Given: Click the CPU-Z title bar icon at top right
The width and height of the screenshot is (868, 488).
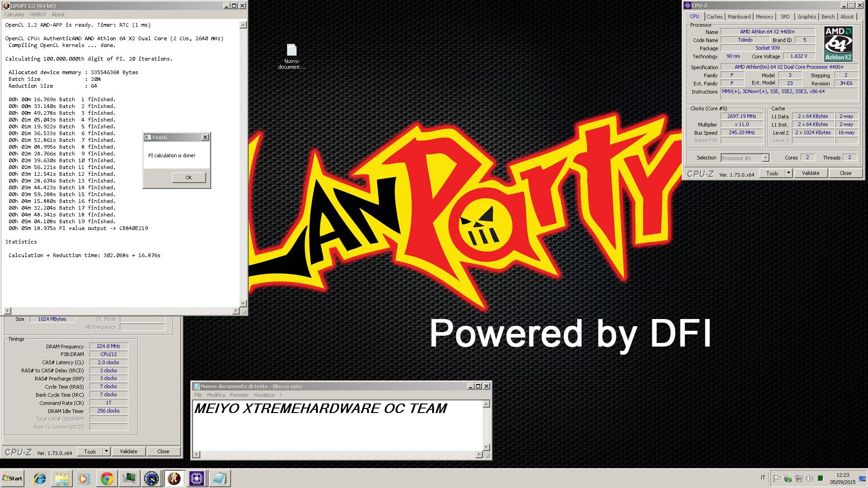Looking at the screenshot, I should 688,5.
